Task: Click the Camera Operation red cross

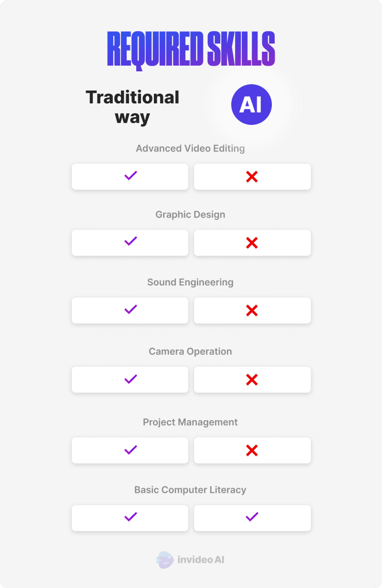Action: 252,380
